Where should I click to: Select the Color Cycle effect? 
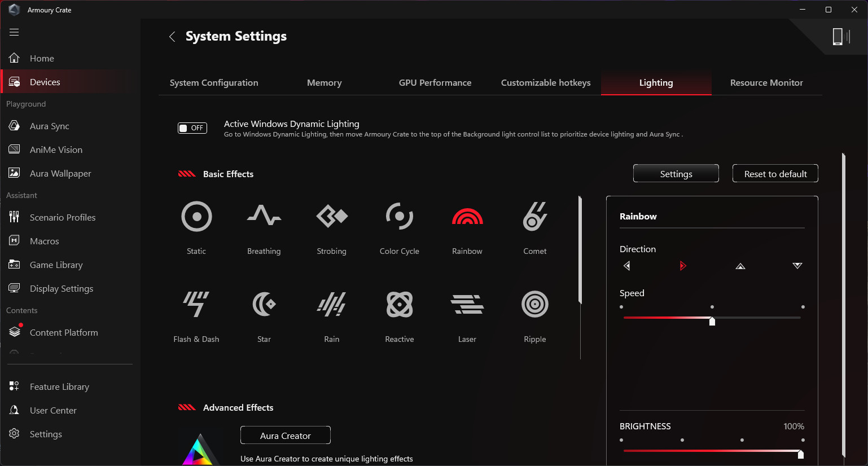tap(400, 217)
